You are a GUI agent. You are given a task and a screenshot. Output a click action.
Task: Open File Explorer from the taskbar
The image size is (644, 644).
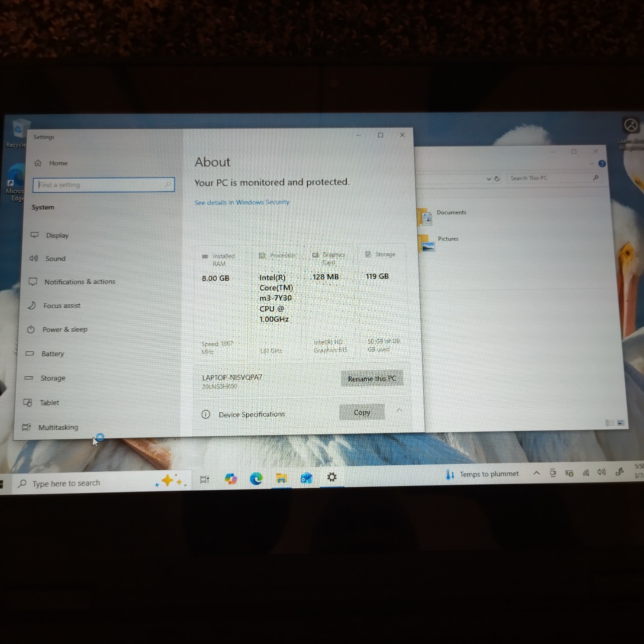pos(281,478)
